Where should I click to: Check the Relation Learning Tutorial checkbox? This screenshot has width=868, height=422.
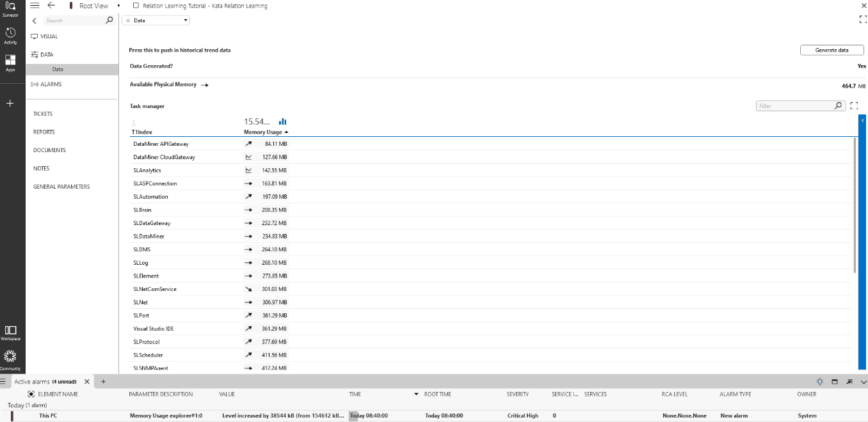click(135, 5)
